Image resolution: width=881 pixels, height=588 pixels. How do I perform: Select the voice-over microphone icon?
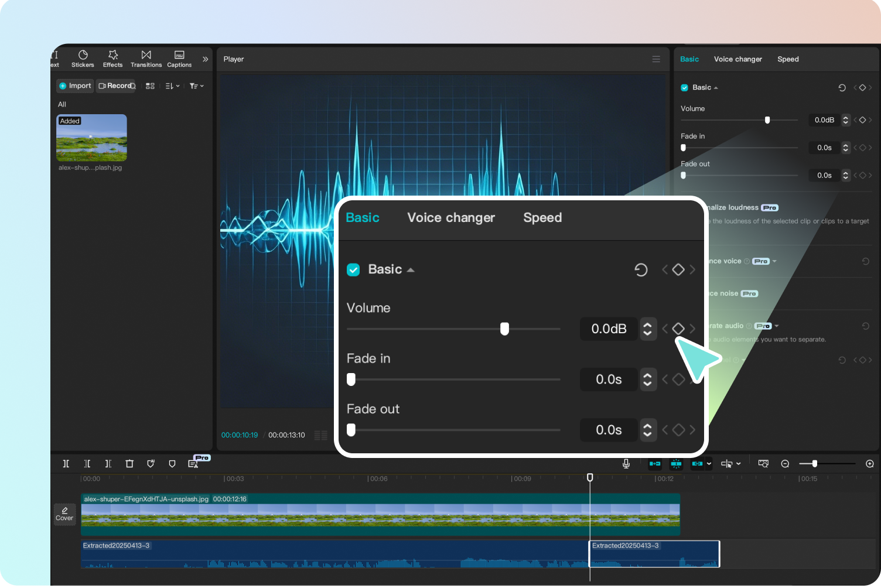tap(626, 463)
